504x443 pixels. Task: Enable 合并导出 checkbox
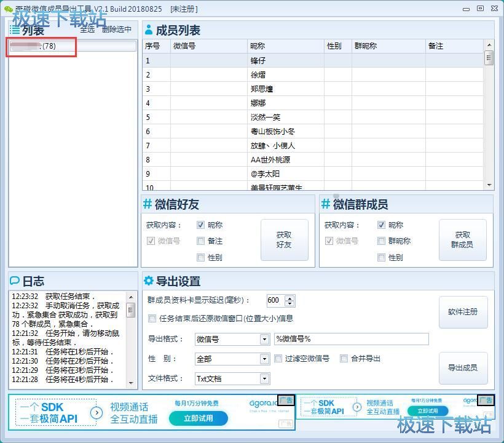click(344, 358)
